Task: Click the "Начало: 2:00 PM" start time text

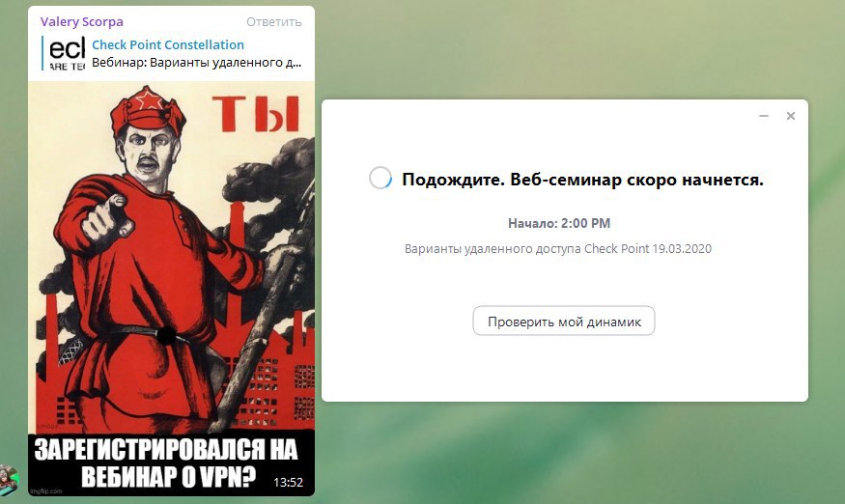Action: pos(559,223)
